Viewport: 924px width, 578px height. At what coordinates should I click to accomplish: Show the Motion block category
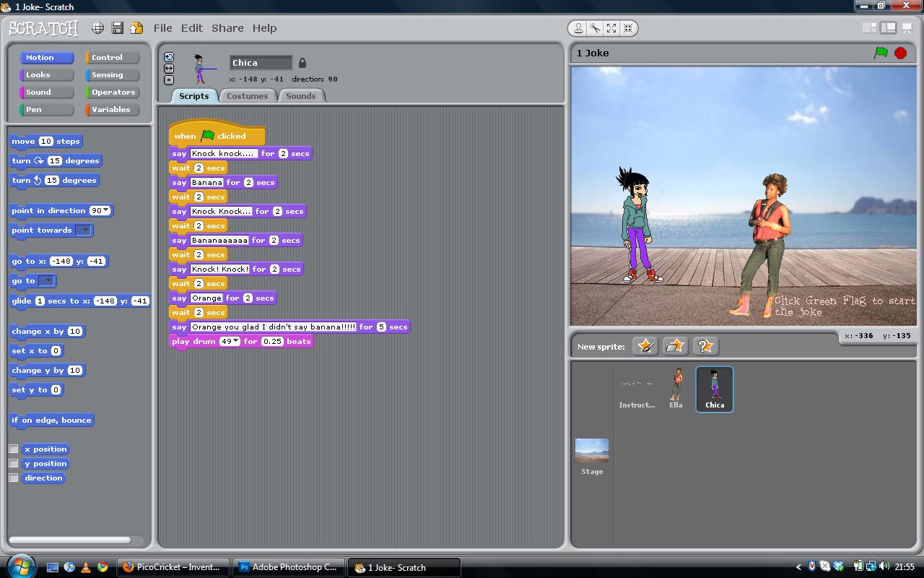pyautogui.click(x=47, y=58)
